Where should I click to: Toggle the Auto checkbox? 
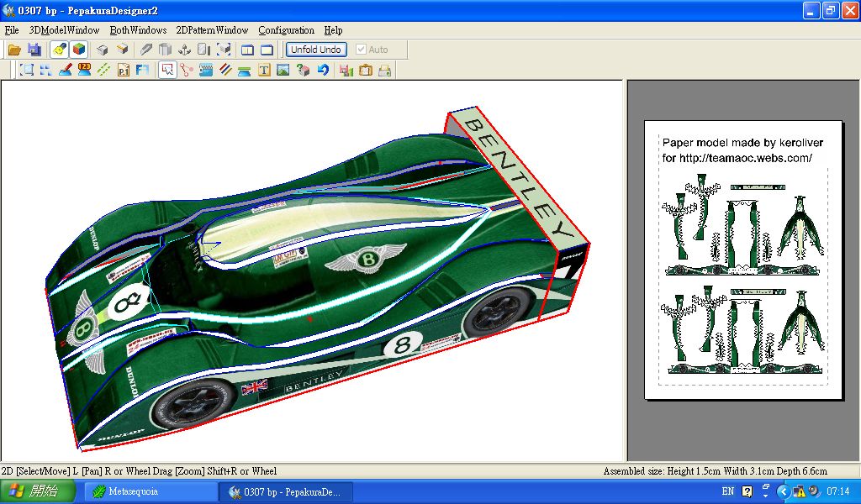click(362, 50)
